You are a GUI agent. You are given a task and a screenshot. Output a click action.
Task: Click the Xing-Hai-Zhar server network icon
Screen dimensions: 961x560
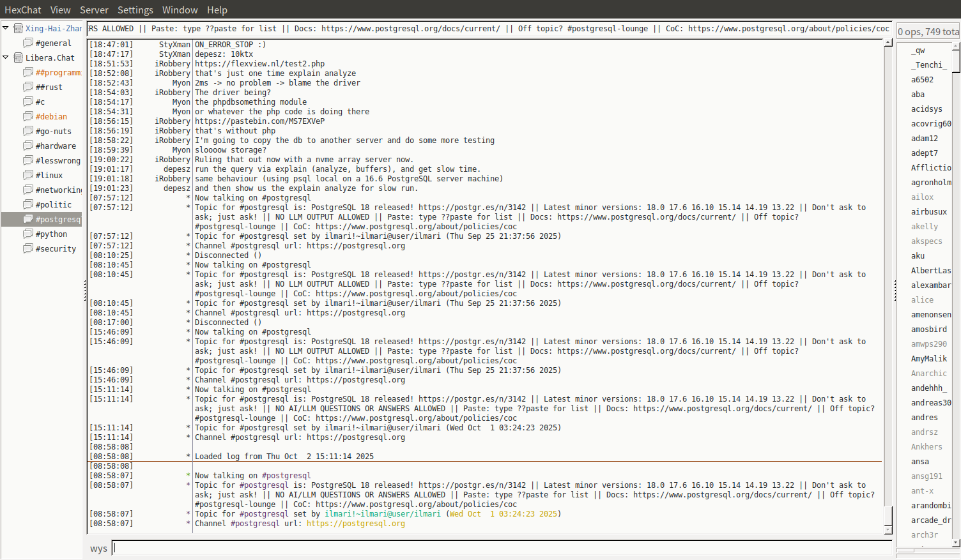coord(19,28)
